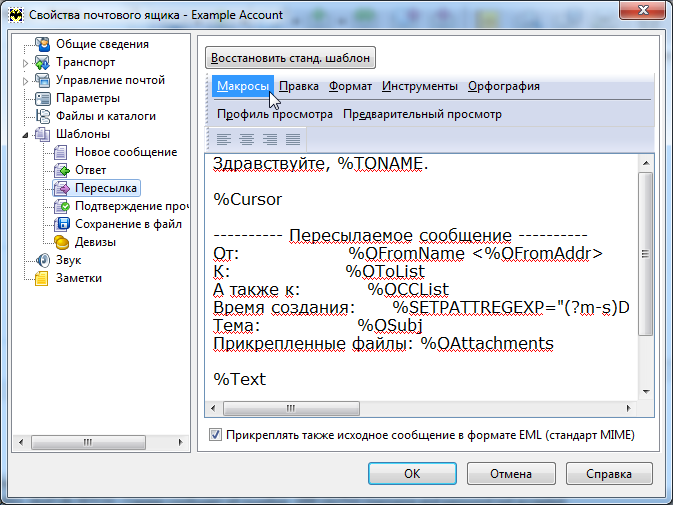Image resolution: width=673 pixels, height=505 pixels.
Task: Click the Шаблоны templates icon
Action: tap(42, 134)
